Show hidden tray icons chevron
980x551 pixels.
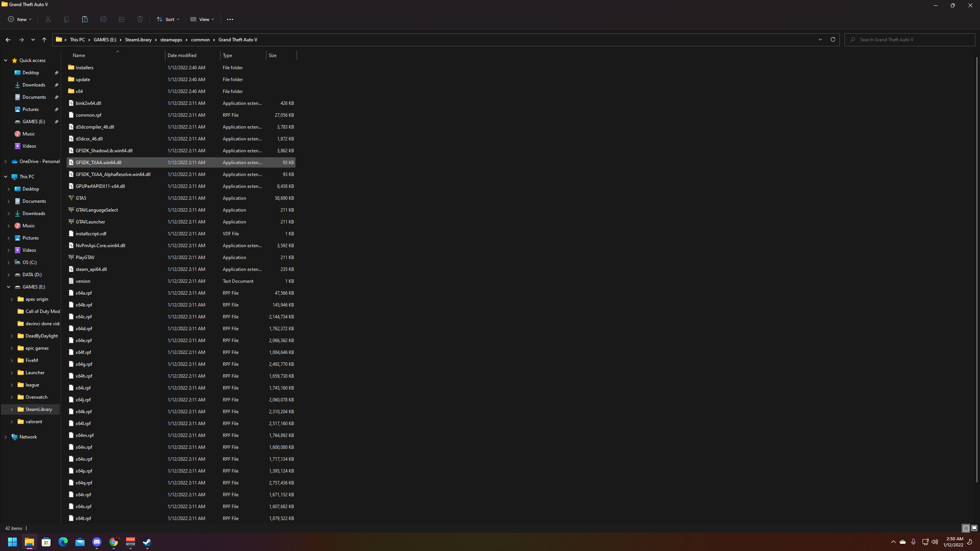893,542
